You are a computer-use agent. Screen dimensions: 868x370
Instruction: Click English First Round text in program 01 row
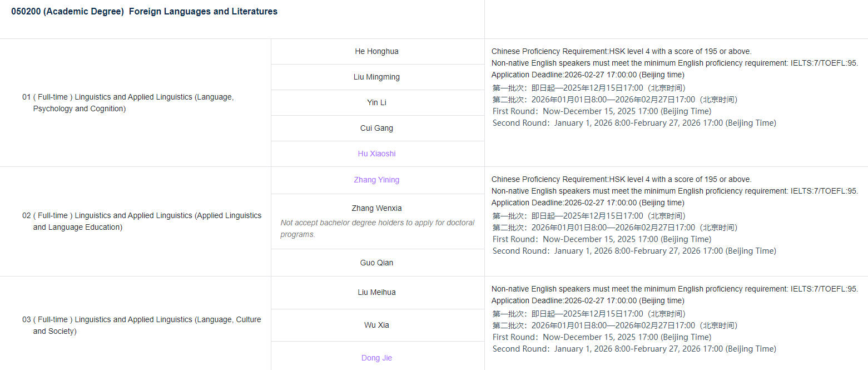point(602,111)
